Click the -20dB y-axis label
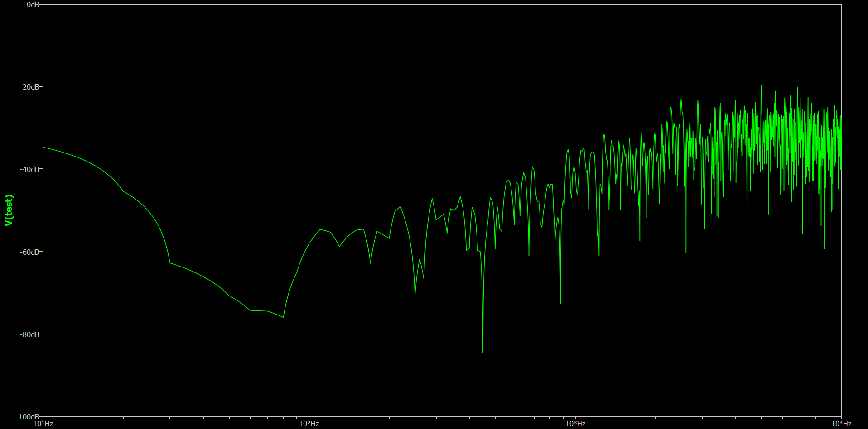This screenshot has height=429, width=868. (x=29, y=87)
